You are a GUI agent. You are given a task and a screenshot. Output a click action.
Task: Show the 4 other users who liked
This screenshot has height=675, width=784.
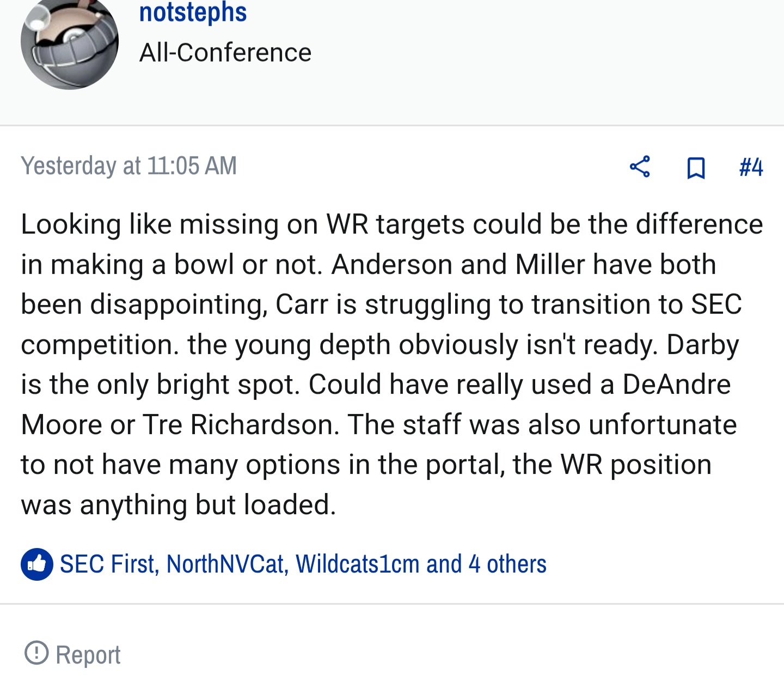507,564
